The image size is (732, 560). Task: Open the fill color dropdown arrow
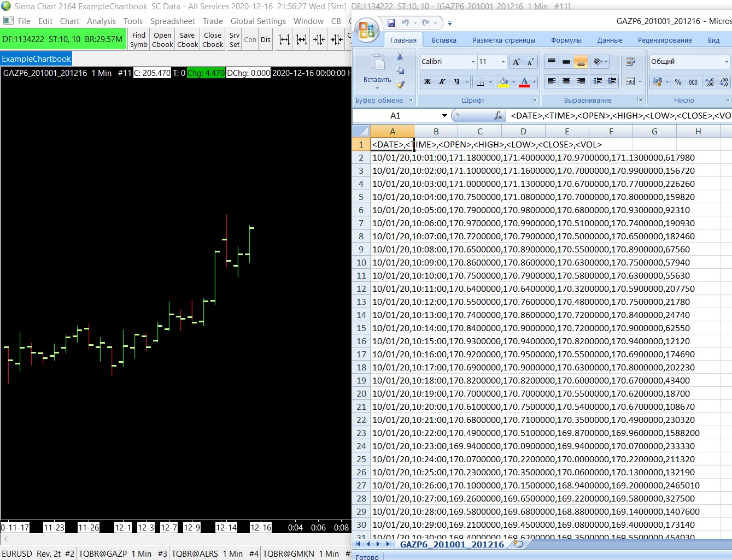(513, 82)
